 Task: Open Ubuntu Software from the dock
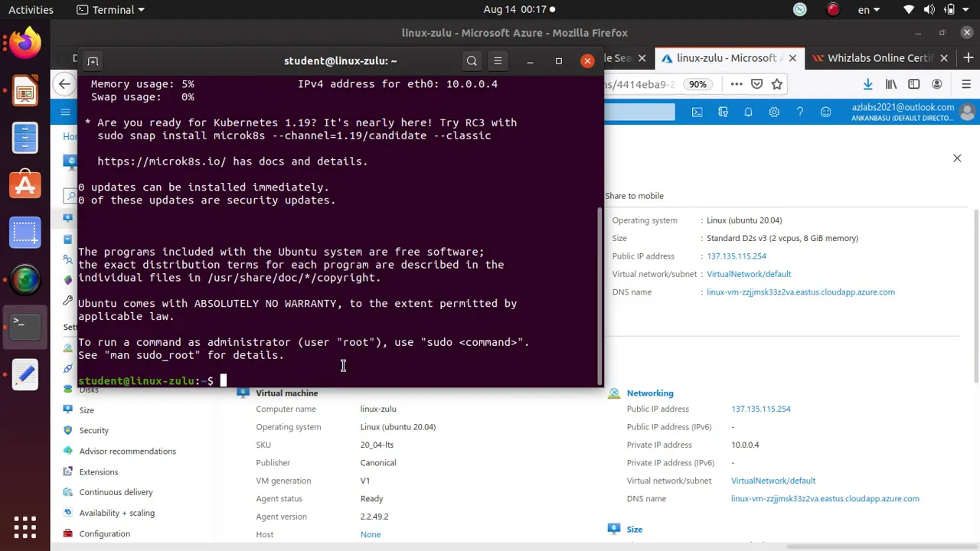coord(24,185)
